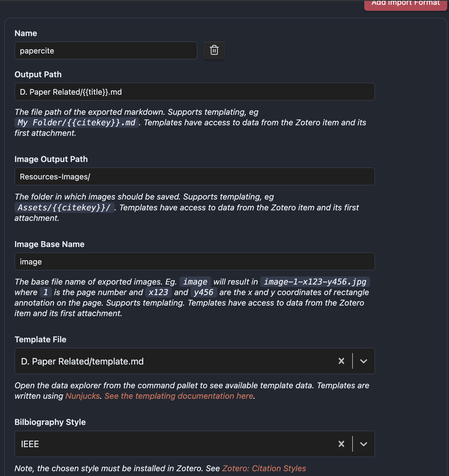Clear the Template File selection
Image resolution: width=449 pixels, height=476 pixels.
click(341, 361)
